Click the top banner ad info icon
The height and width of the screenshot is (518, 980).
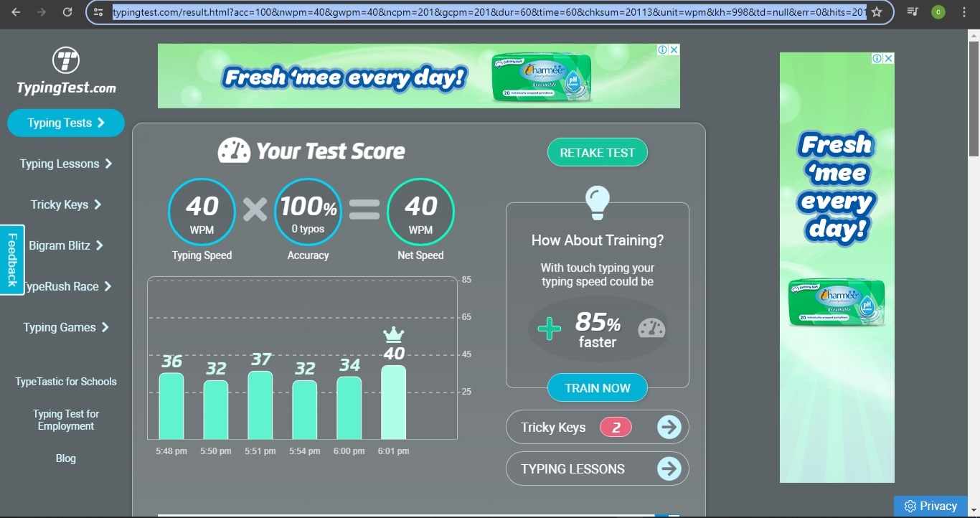point(664,50)
